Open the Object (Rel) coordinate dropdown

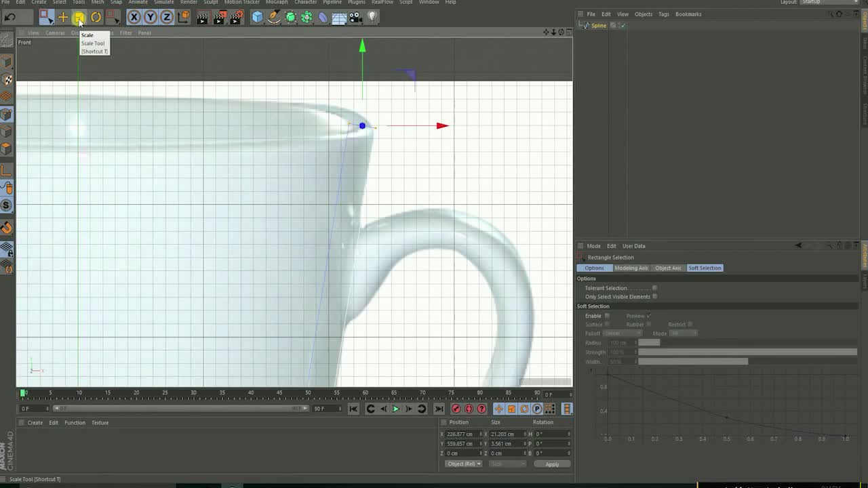(463, 464)
